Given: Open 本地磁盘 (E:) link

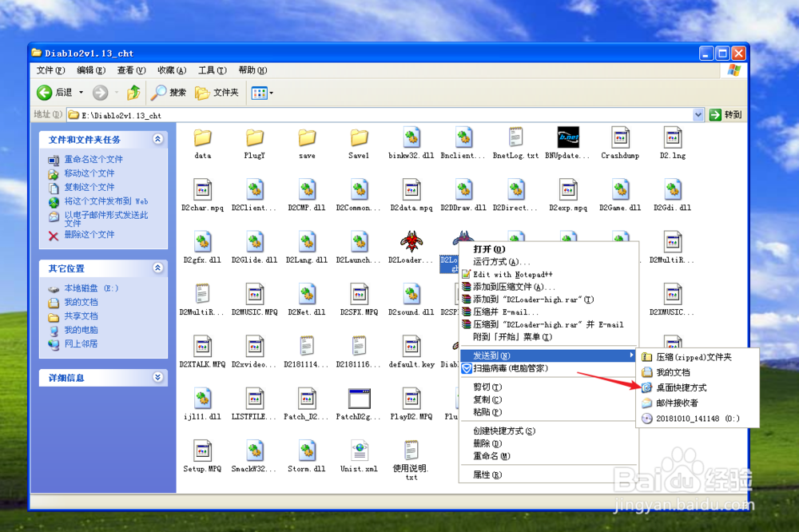Looking at the screenshot, I should (91, 288).
